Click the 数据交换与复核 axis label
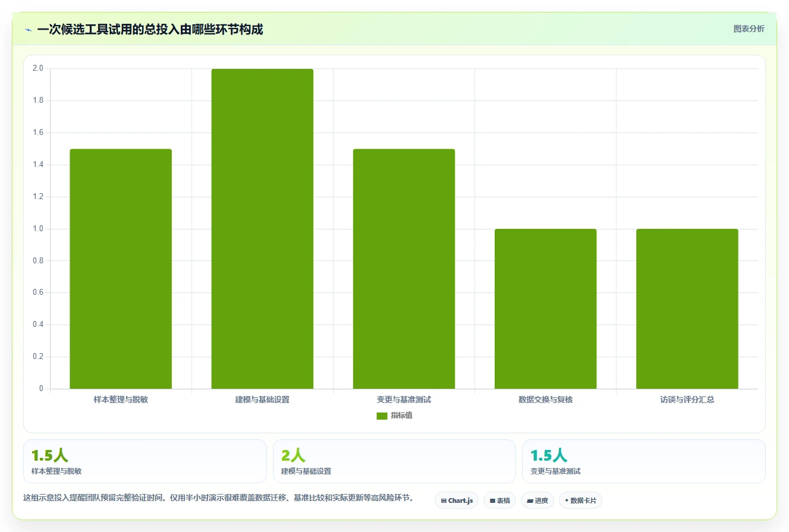The height and width of the screenshot is (532, 789). [x=545, y=400]
